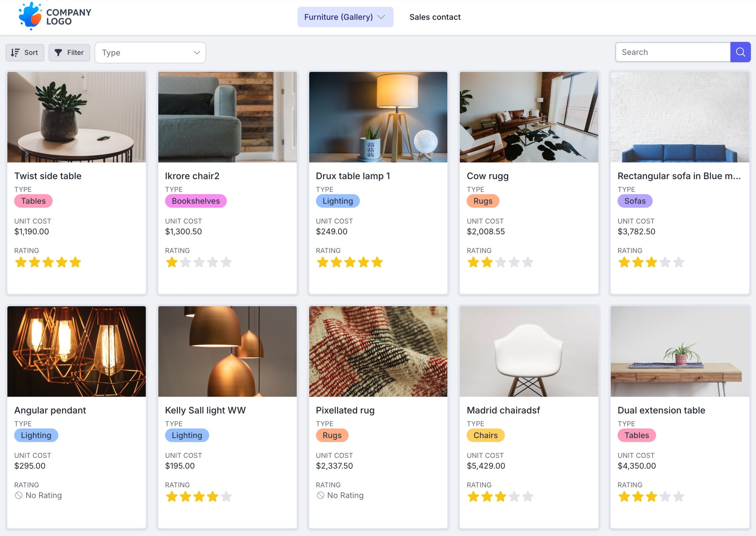
Task: Click the magnifier search button
Action: [x=740, y=52]
